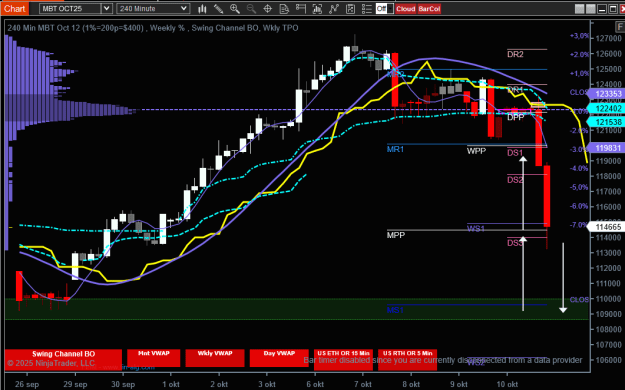Click the 114665 last price marker
The image size is (625, 390).
(x=608, y=227)
